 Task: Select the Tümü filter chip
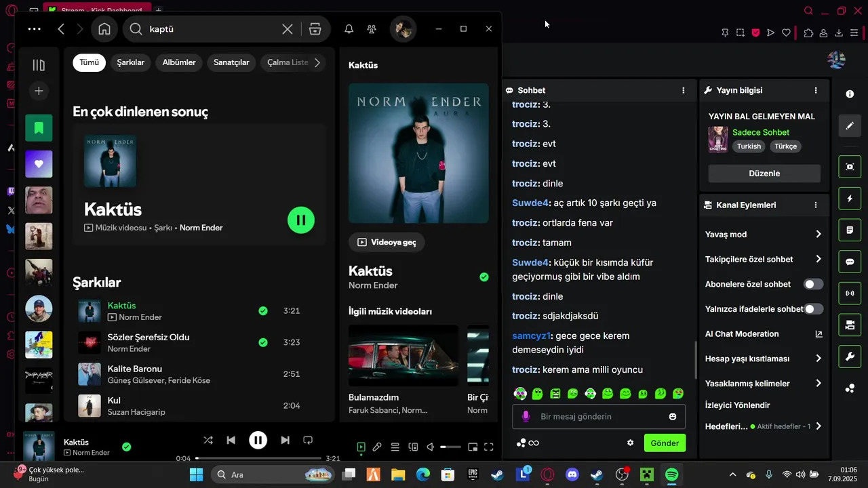89,62
